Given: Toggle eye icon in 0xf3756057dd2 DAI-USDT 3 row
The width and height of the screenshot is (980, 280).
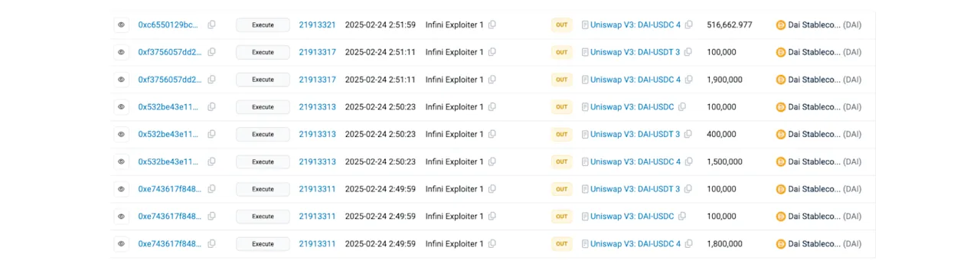Looking at the screenshot, I should (x=121, y=52).
